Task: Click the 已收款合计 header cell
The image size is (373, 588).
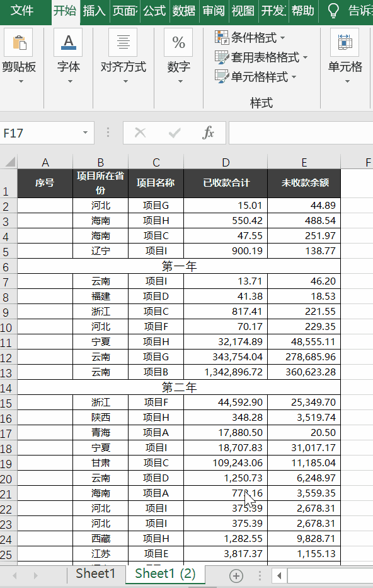Action: click(226, 184)
